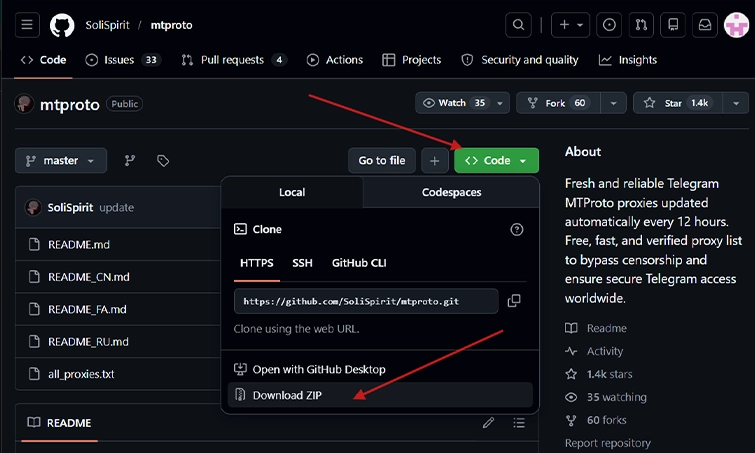The height and width of the screenshot is (453, 755).
Task: Click the file icon next to all_proxies.txt
Action: 34,374
